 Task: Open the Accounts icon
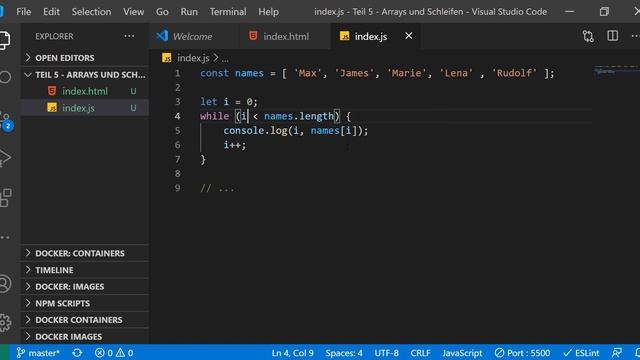coord(5,284)
